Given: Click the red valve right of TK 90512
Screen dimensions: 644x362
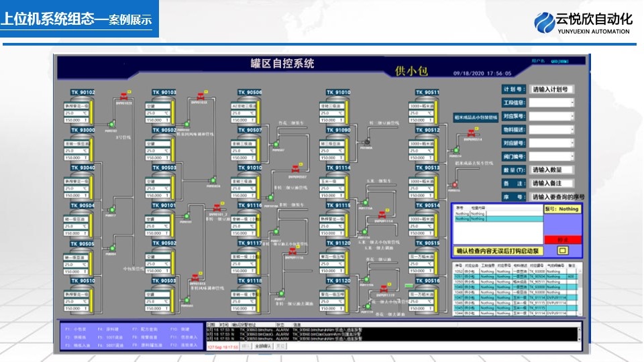Looking at the screenshot, I should (472, 133).
